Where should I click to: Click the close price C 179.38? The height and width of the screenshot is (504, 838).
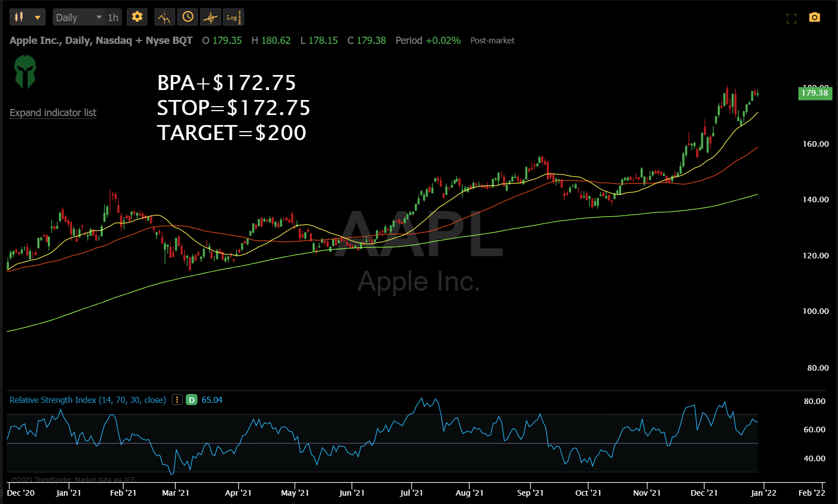pyautogui.click(x=366, y=41)
